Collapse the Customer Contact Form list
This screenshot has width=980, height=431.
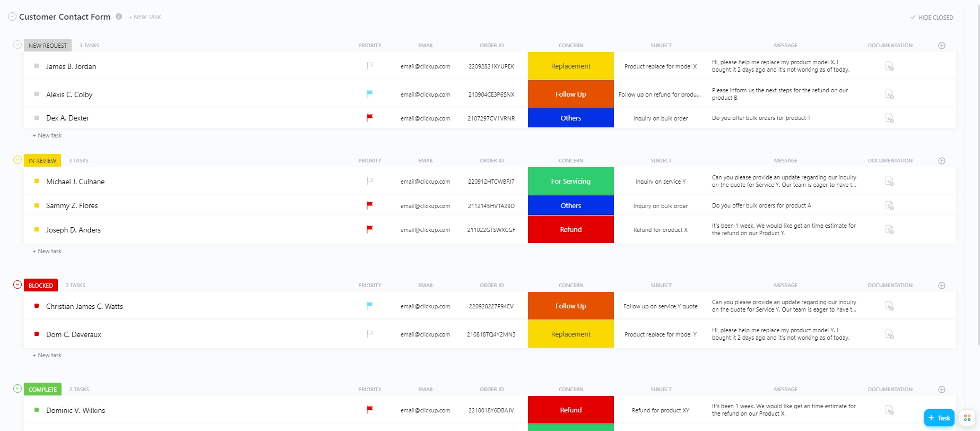tap(12, 16)
